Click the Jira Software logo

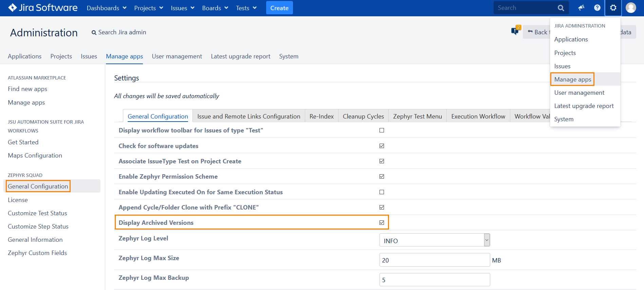[x=43, y=8]
